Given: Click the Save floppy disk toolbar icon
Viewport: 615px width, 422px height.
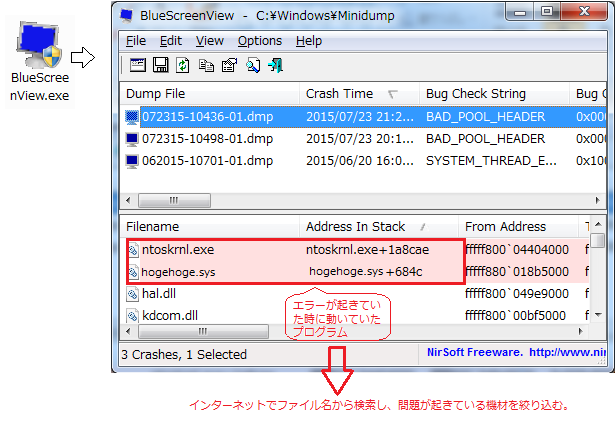Looking at the screenshot, I should pos(160,66).
